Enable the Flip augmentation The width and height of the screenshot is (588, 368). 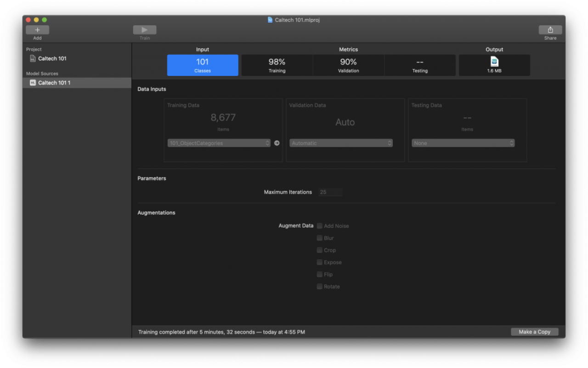(x=320, y=275)
